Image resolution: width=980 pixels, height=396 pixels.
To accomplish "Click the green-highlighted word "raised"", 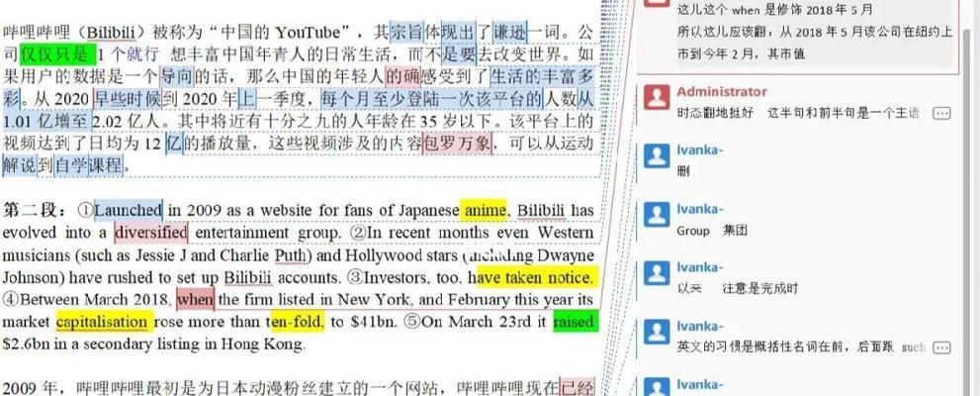I will 574,322.
